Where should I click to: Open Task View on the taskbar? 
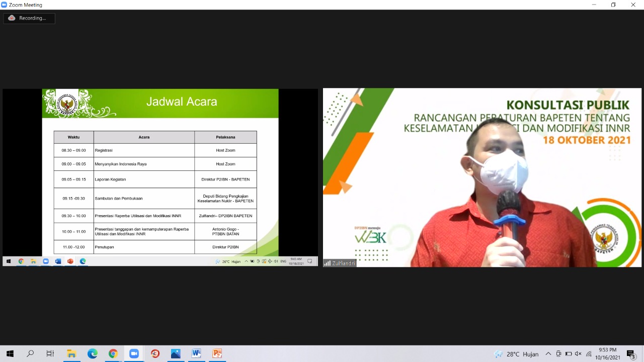coord(50,354)
